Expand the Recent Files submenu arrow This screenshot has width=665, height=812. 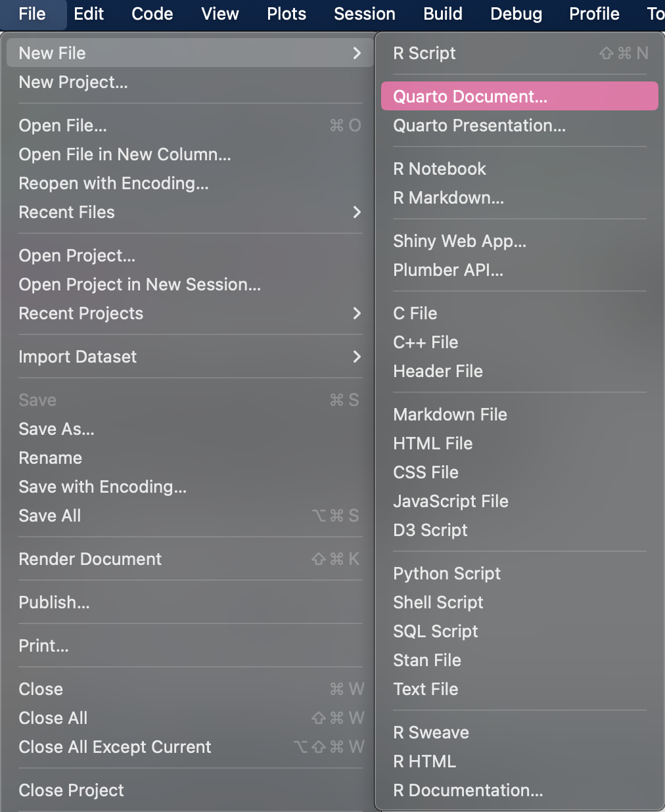(x=357, y=212)
